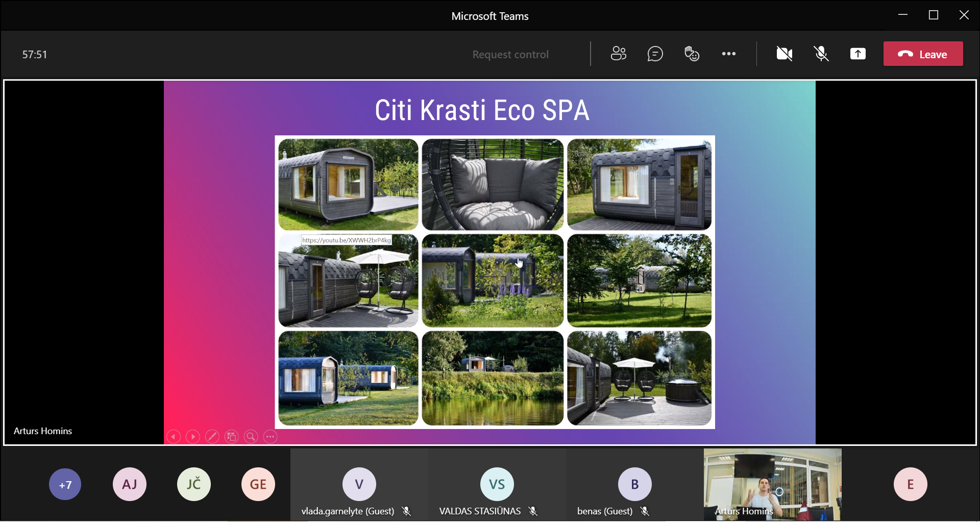The image size is (980, 522).
Task: Go to next slide arrow
Action: coord(193,437)
